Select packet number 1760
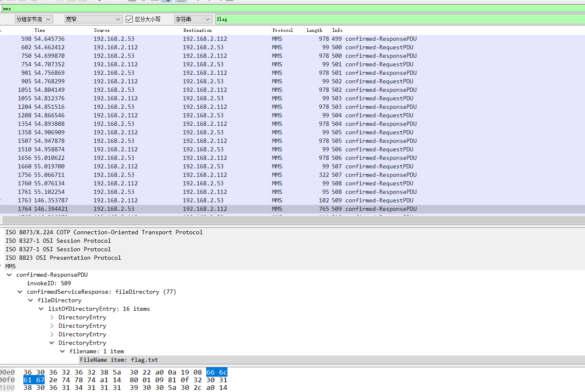 click(292, 183)
